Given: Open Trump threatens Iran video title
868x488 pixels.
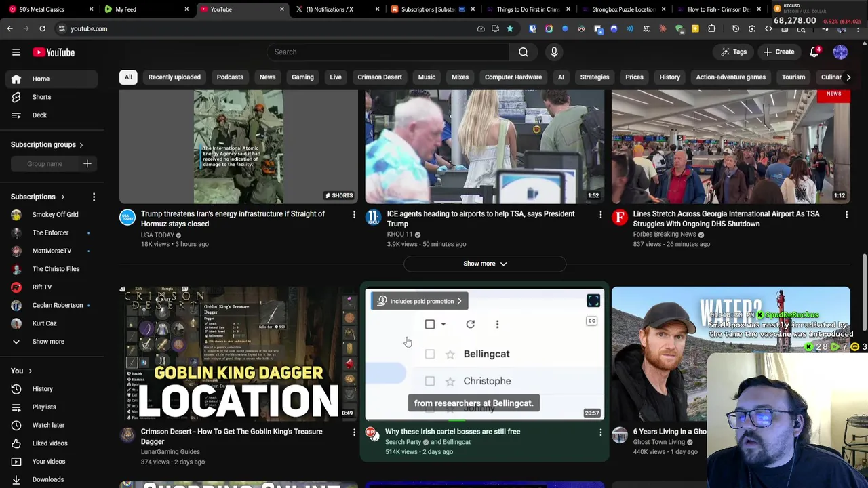Looking at the screenshot, I should tap(233, 219).
